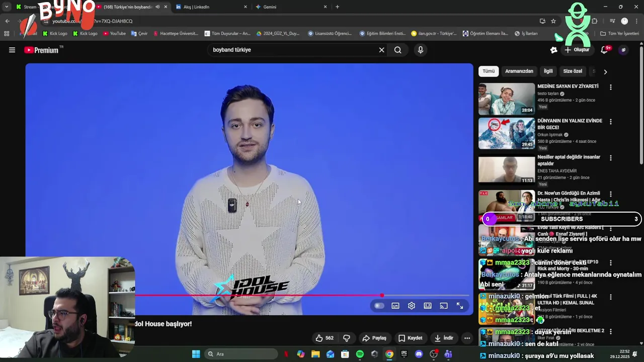Toggle subtitles in the video player
This screenshot has width=644, height=362.
pos(395,306)
